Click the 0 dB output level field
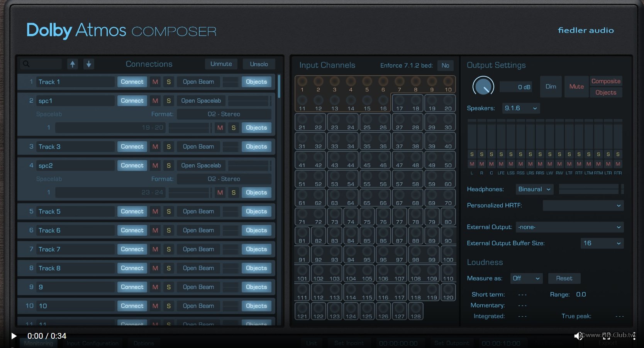This screenshot has width=644, height=348. 516,87
